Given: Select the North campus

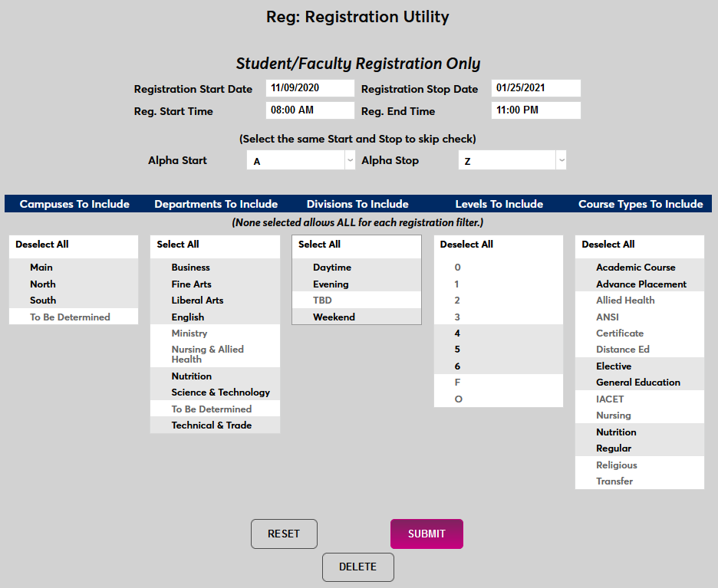Looking at the screenshot, I should 43,284.
